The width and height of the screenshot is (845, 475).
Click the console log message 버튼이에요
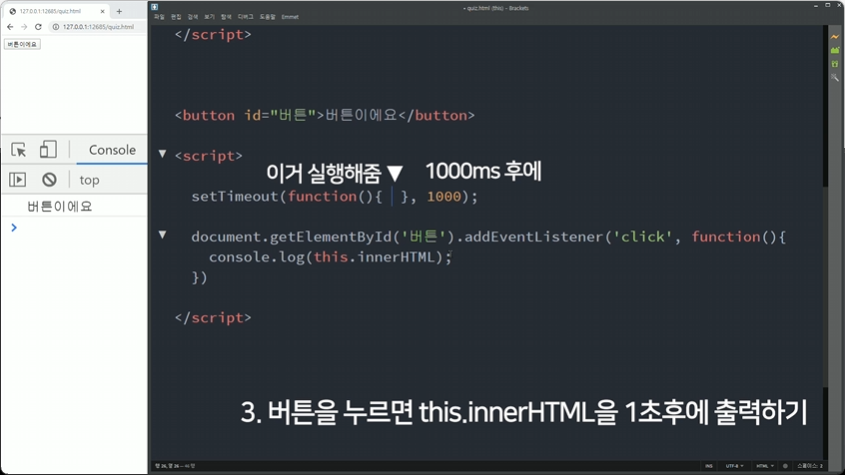[x=60, y=206]
